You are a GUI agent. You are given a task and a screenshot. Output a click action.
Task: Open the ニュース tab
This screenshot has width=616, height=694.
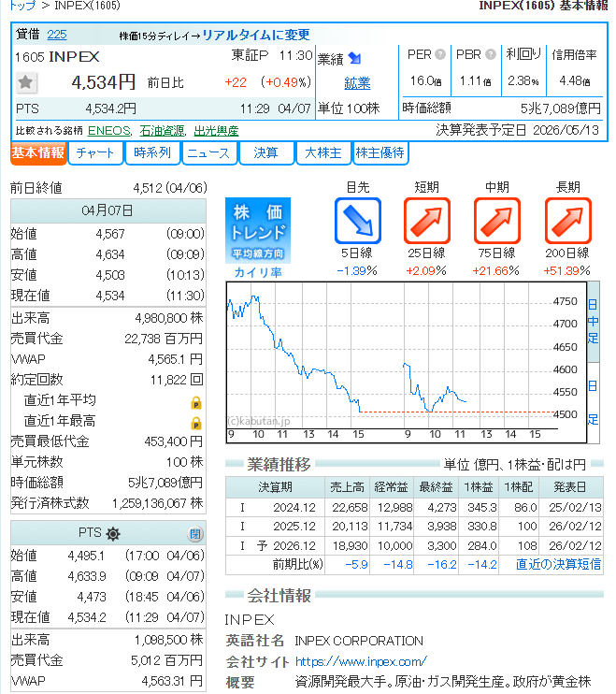tap(209, 153)
